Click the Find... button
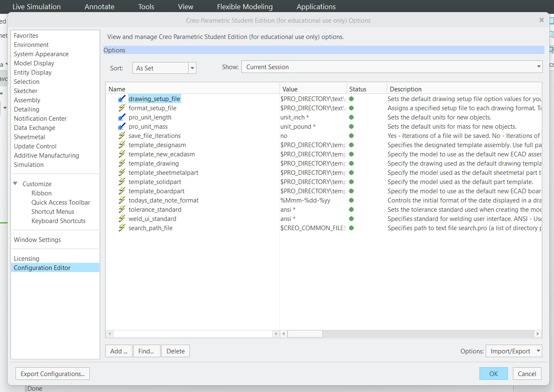Viewport: 554px width, 392px height. pyautogui.click(x=146, y=351)
